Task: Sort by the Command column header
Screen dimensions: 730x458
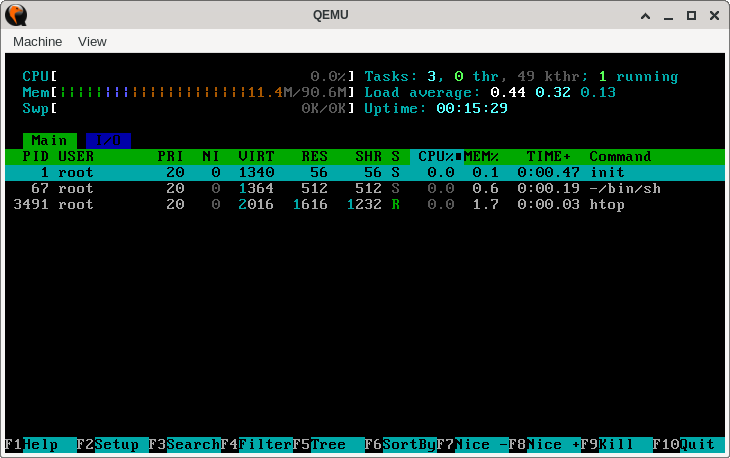Action: 621,157
